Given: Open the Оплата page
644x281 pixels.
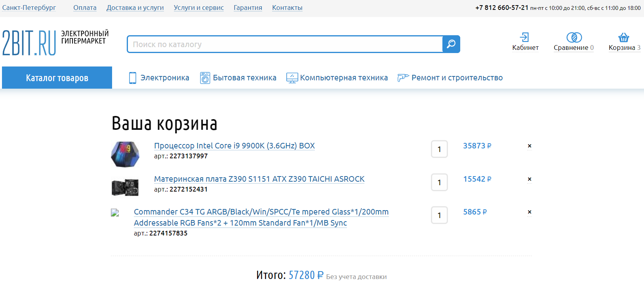Looking at the screenshot, I should [85, 8].
